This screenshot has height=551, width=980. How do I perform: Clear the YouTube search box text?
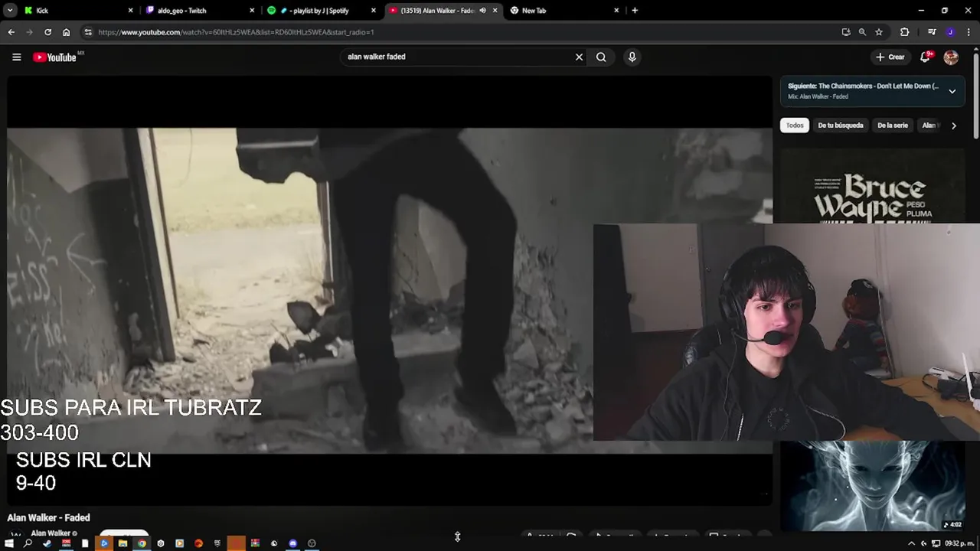[x=579, y=57]
